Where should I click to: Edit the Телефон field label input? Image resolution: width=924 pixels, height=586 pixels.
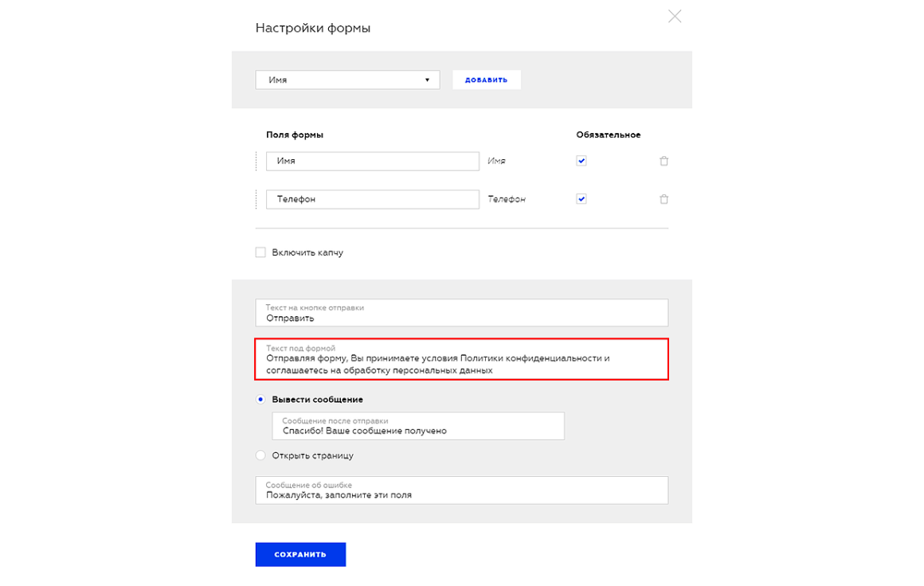point(373,199)
